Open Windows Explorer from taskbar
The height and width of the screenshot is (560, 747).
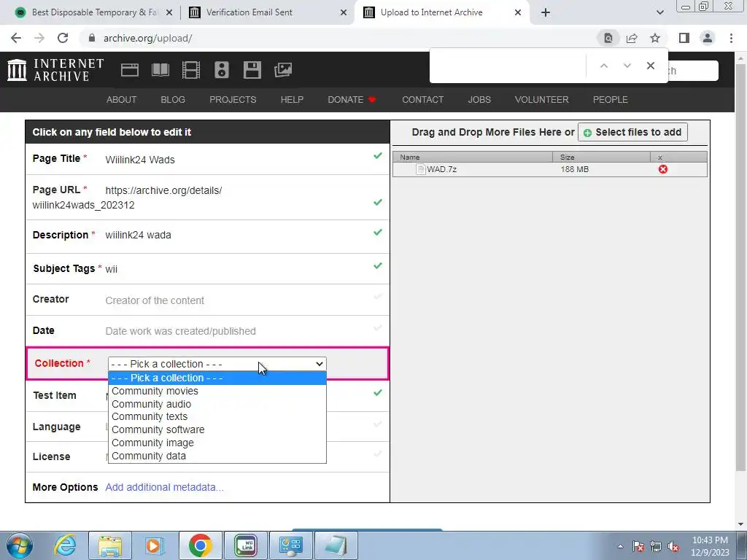click(x=110, y=545)
